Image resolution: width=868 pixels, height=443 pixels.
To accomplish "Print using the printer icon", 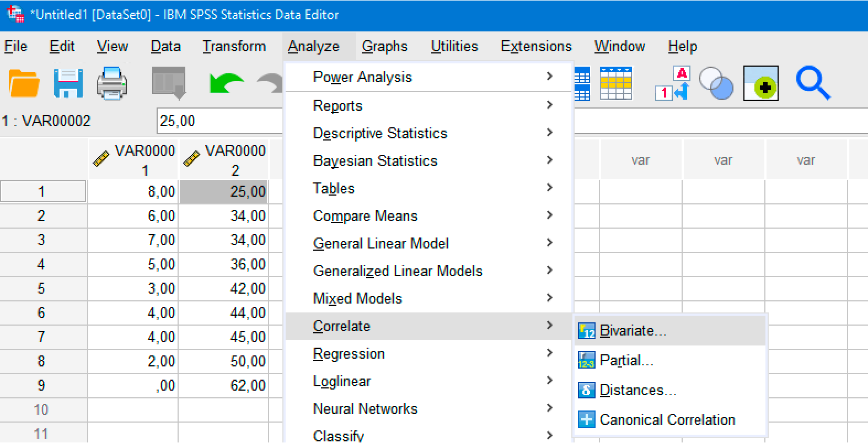I will tap(112, 84).
